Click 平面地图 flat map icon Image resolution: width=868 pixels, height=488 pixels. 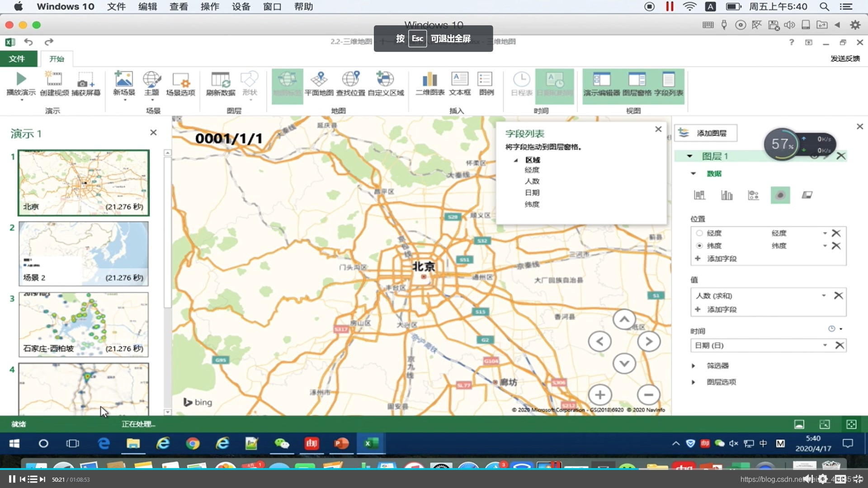319,80
